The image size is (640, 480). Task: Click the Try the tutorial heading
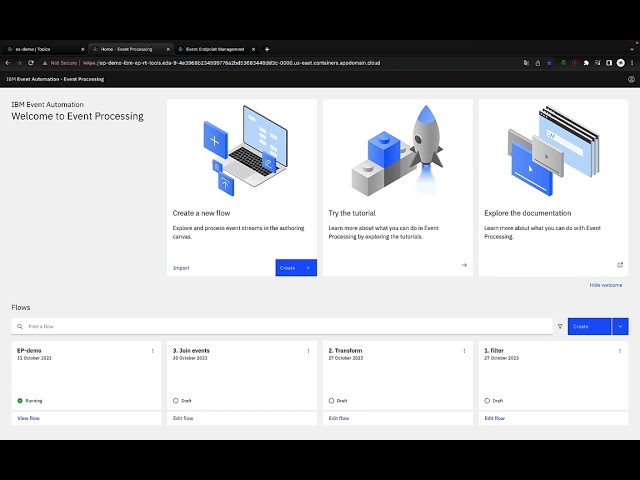pyautogui.click(x=352, y=213)
